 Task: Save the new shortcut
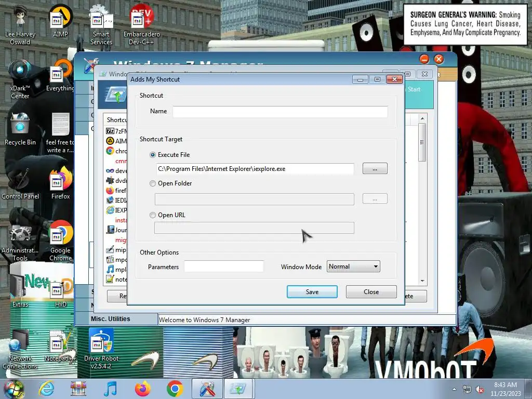pos(312,292)
